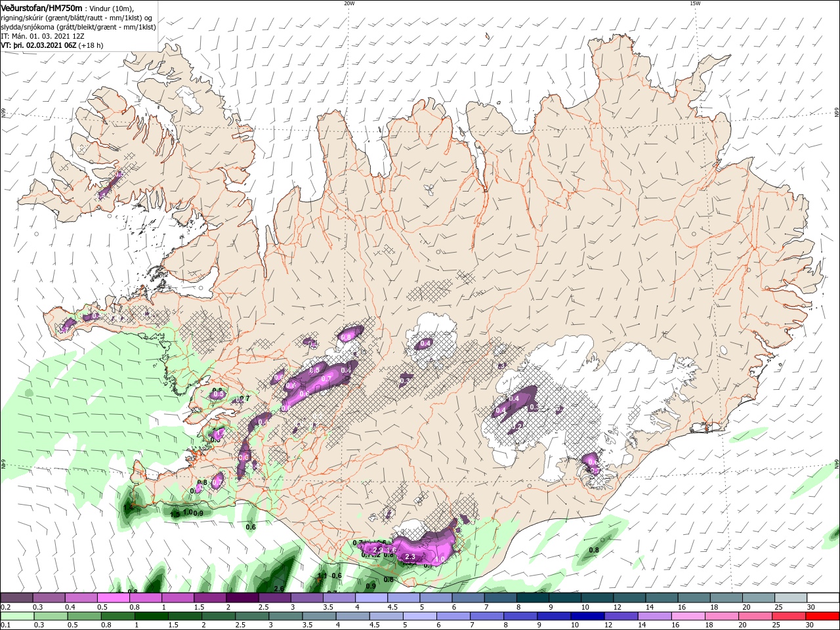Click the 'IT: Mán. 01. 03. 2021 12Z' initial time line
The width and height of the screenshot is (840, 630).
point(42,36)
